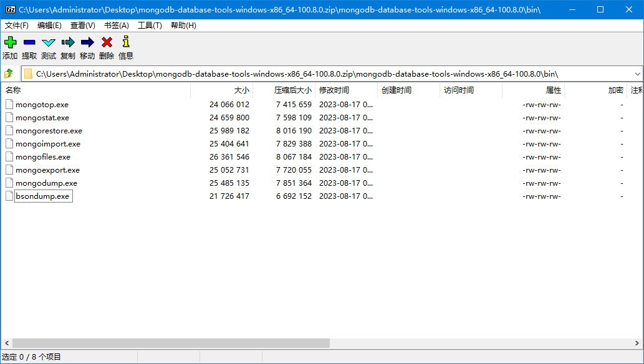Image resolution: width=644 pixels, height=364 pixels.
Task: Sort by 属性 column header
Action: 534,90
